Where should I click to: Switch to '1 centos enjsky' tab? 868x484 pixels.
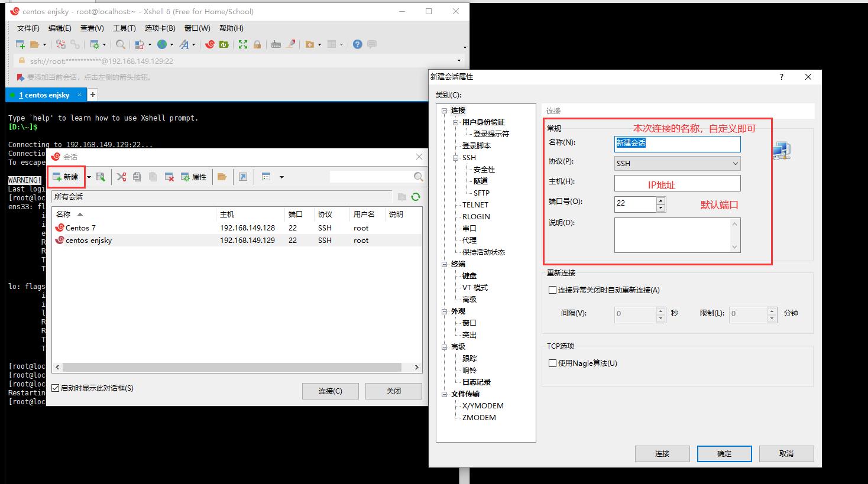pyautogui.click(x=45, y=95)
